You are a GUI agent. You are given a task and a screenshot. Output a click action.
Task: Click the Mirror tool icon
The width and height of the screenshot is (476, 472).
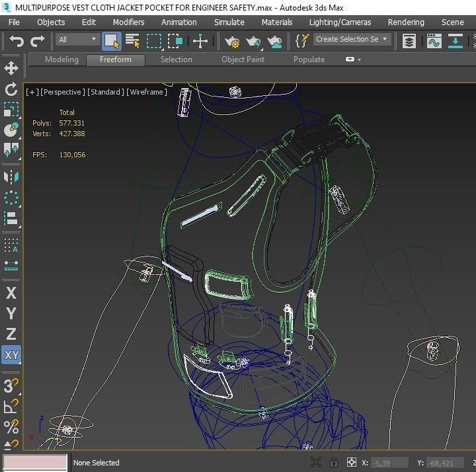point(11,177)
